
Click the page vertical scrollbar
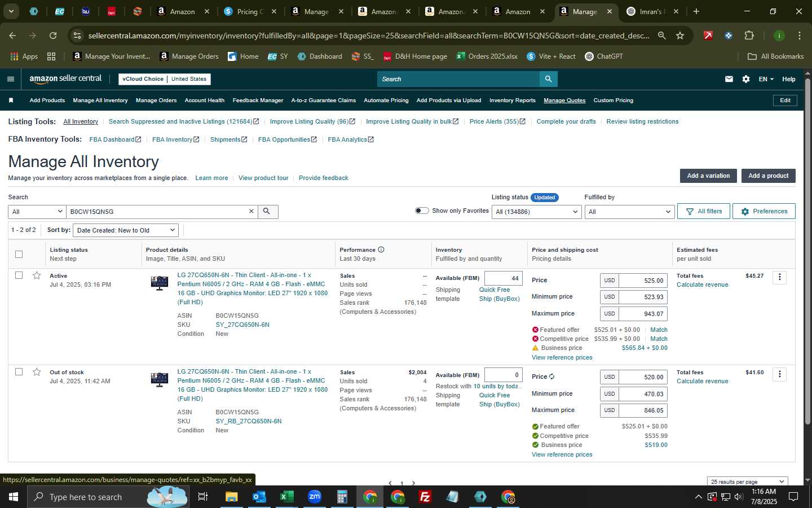(x=807, y=251)
